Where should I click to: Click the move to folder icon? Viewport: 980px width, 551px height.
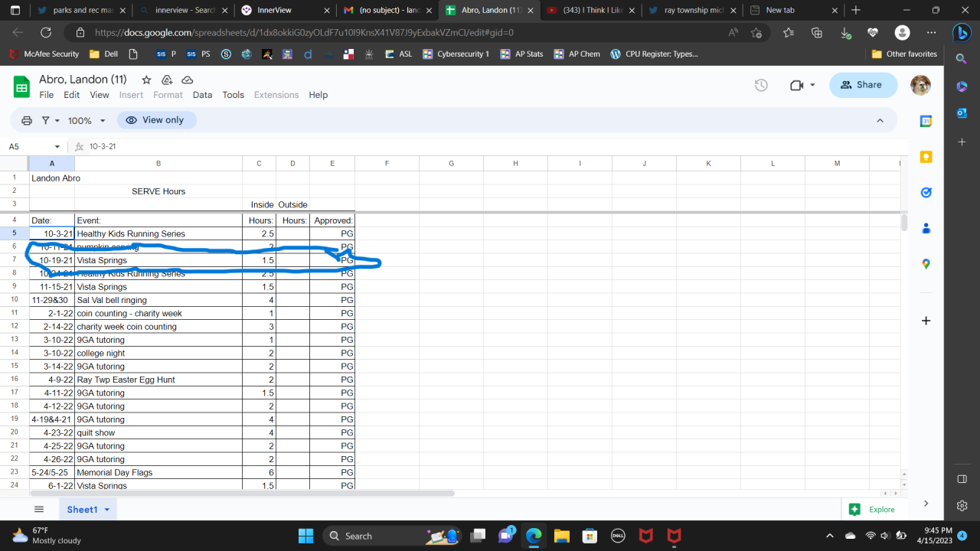click(167, 80)
